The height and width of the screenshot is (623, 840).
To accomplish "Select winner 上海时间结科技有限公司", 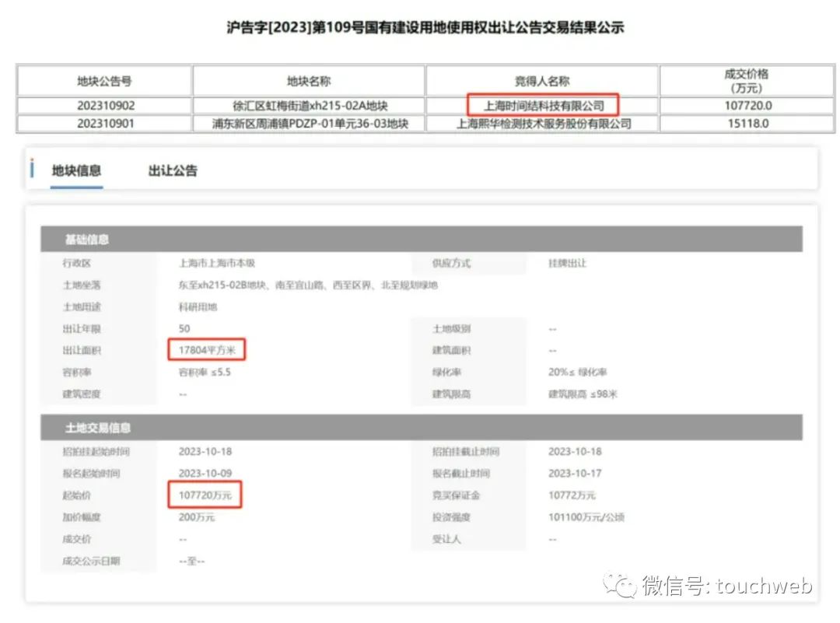I will (543, 106).
